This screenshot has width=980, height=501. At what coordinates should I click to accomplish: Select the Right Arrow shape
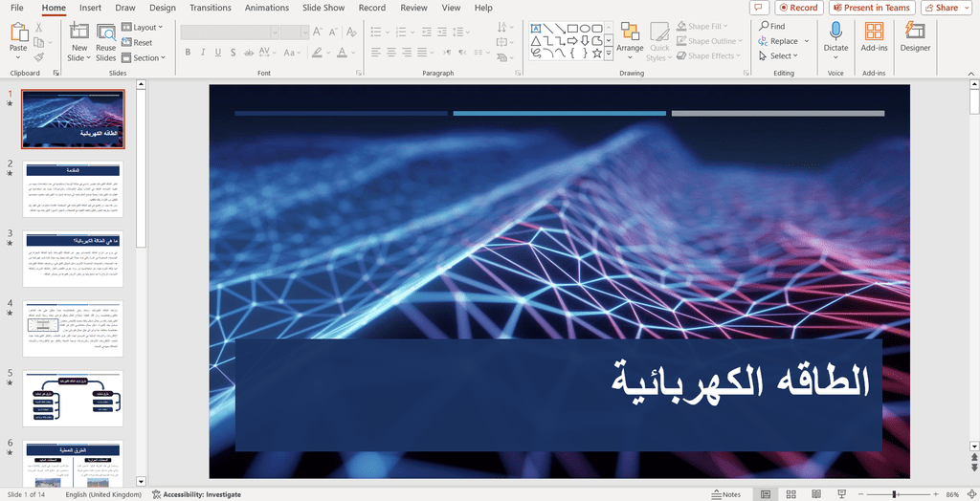[x=572, y=40]
